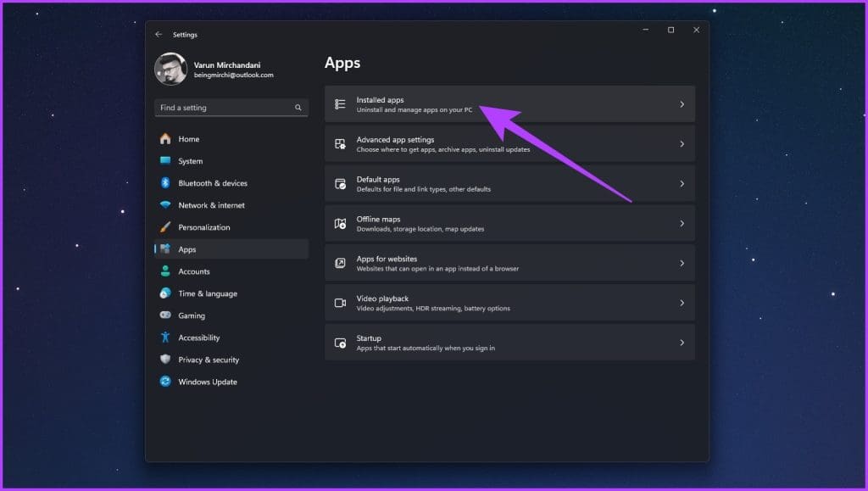Click the Accessibility figure icon
The image size is (868, 491).
(165, 338)
